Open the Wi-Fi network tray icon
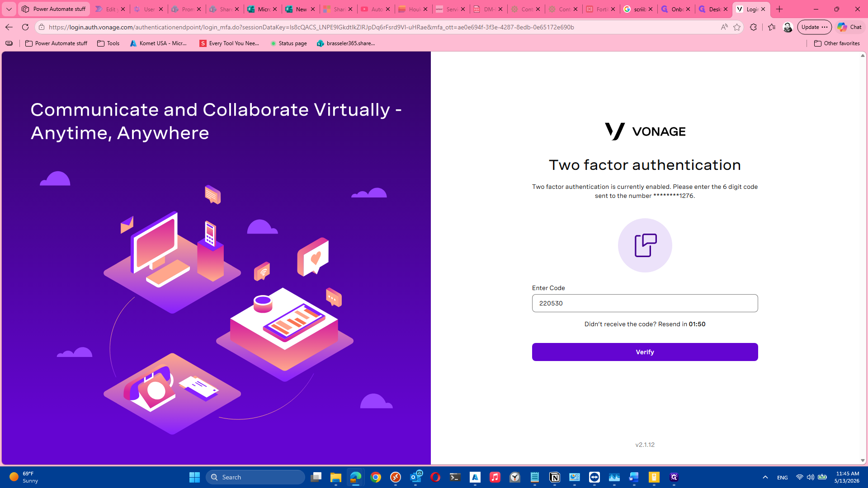The image size is (868, 488). coord(800,477)
